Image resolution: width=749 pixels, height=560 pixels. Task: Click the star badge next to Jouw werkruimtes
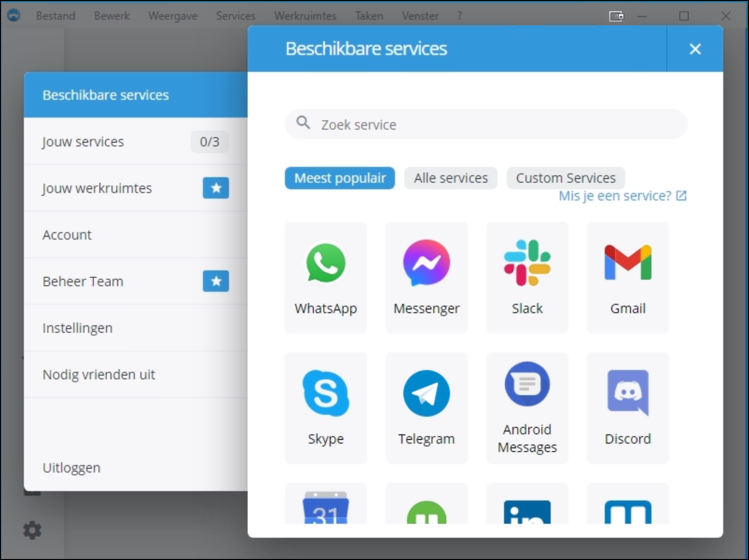(x=216, y=188)
